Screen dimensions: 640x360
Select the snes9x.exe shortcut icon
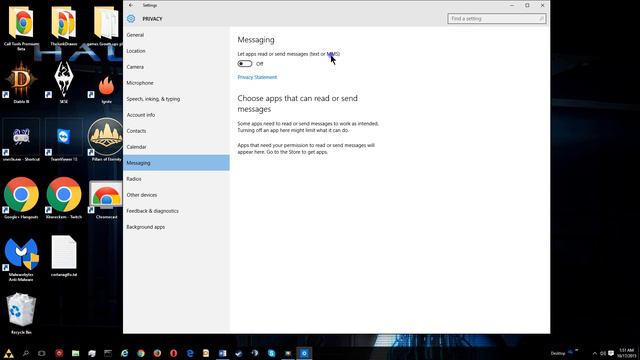point(21,139)
